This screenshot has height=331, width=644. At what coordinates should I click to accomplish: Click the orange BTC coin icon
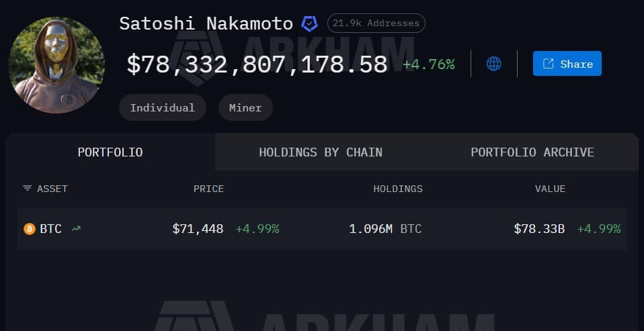point(30,229)
